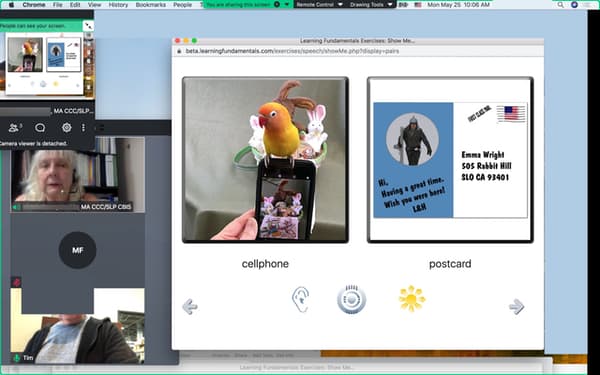Click the round record button icon
600x375 pixels.
(351, 299)
